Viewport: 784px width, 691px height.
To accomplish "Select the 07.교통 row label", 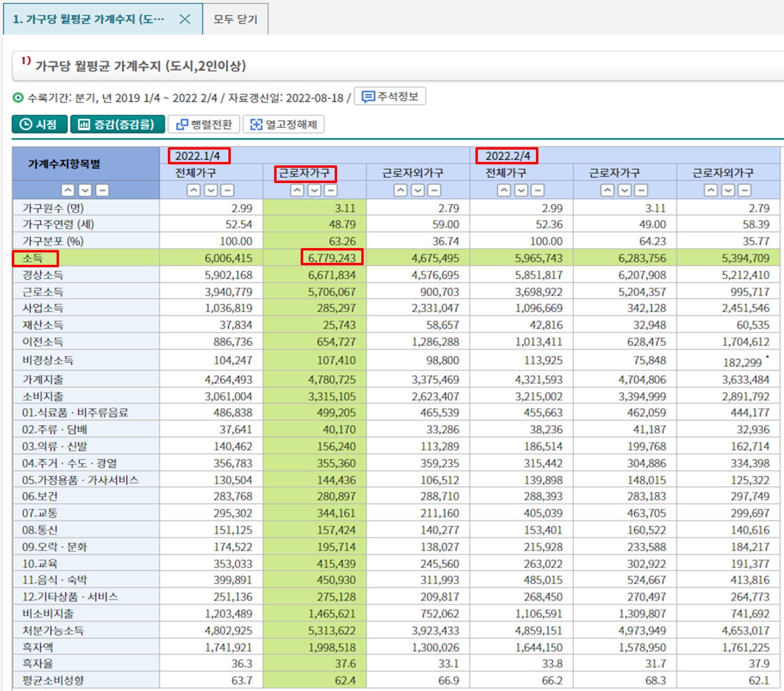I will (x=40, y=513).
